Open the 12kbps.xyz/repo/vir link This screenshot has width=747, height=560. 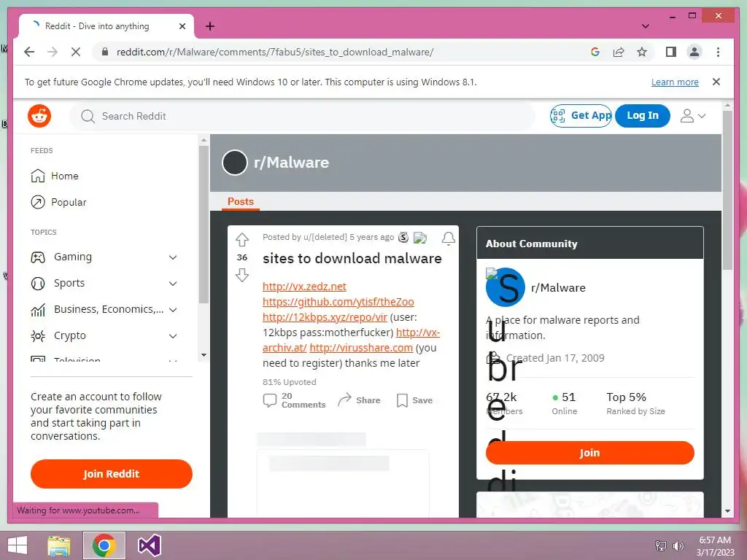point(325,317)
